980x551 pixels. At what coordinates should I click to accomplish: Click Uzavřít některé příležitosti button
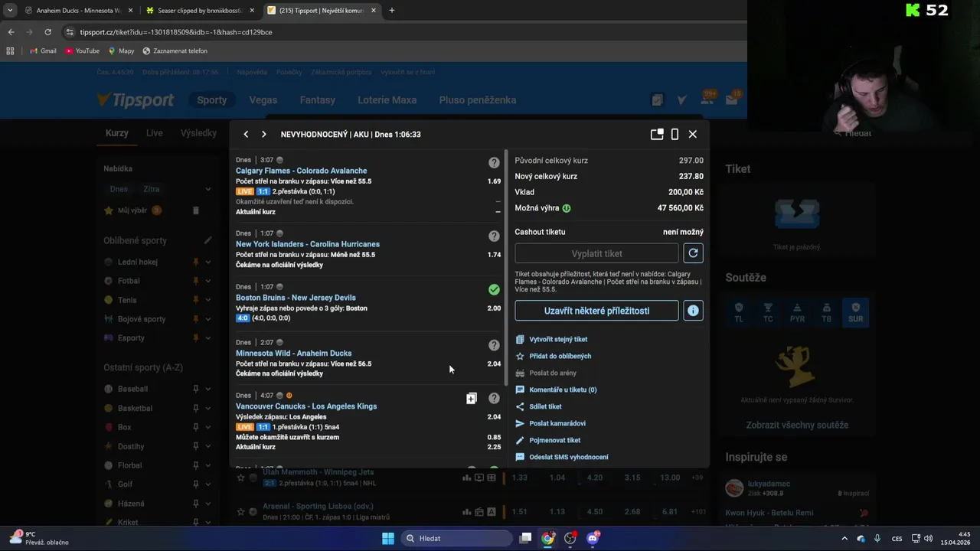pyautogui.click(x=596, y=311)
